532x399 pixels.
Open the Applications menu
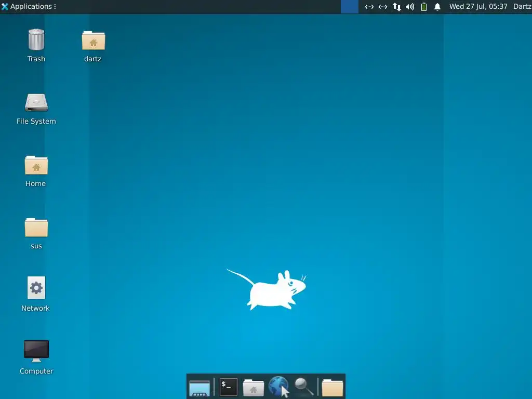(x=29, y=6)
